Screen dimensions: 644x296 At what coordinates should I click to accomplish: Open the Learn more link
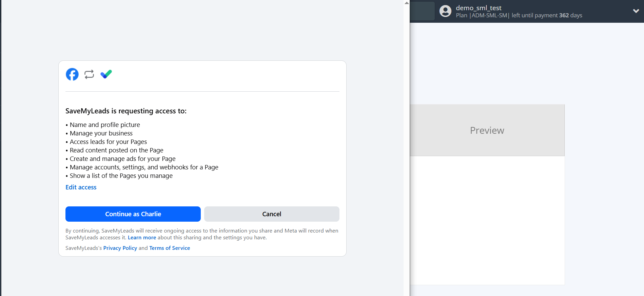(142, 238)
